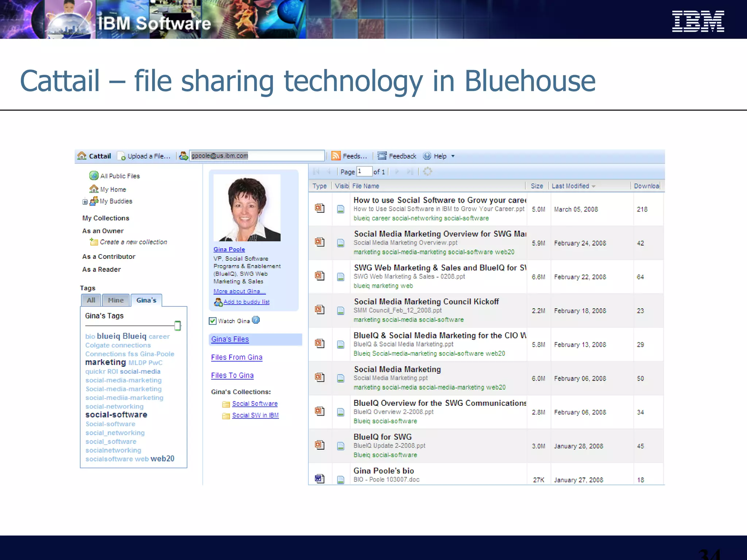Click visibility icon for Social Media Marketing Overview
Image resolution: width=747 pixels, height=560 pixels.
click(x=341, y=243)
